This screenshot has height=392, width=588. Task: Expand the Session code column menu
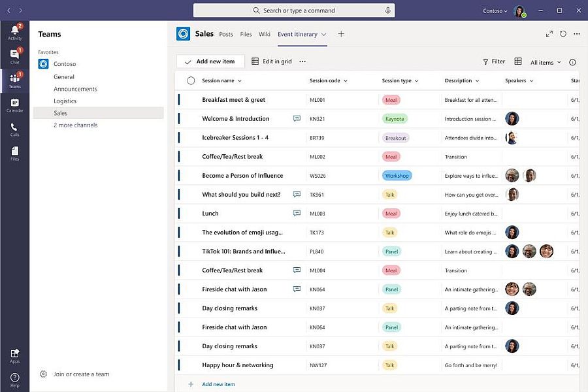346,81
